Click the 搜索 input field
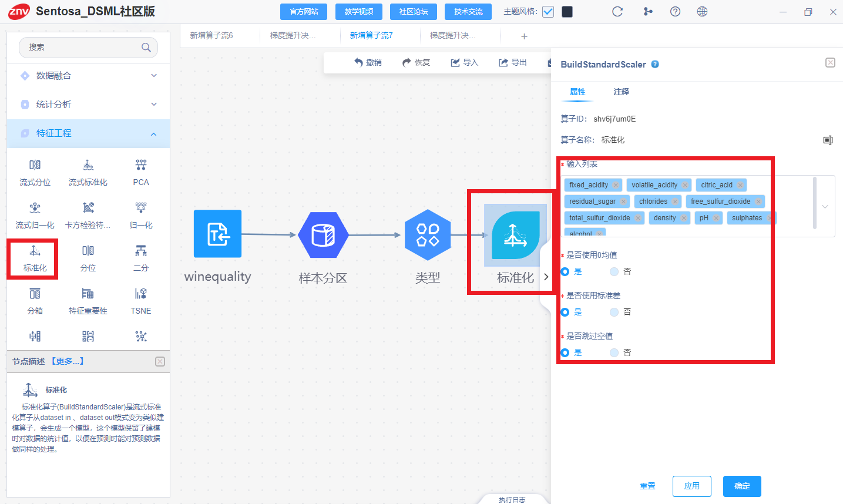Image resolution: width=843 pixels, height=504 pixels. point(88,48)
